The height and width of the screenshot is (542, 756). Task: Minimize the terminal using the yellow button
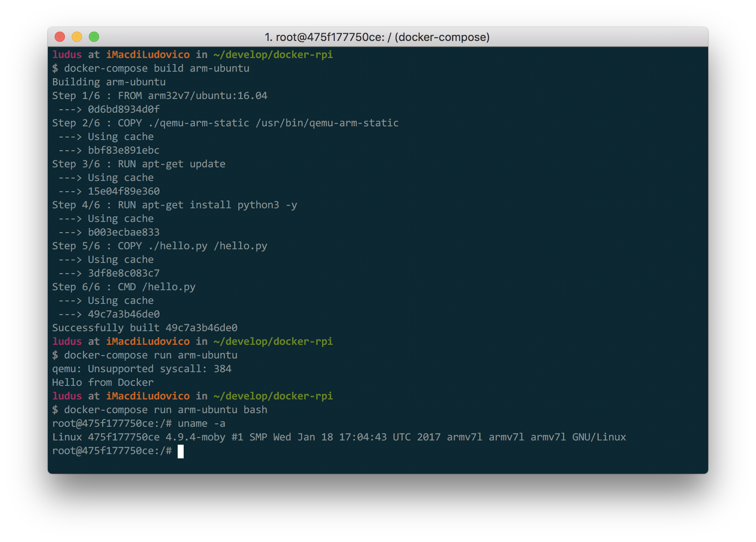[77, 37]
